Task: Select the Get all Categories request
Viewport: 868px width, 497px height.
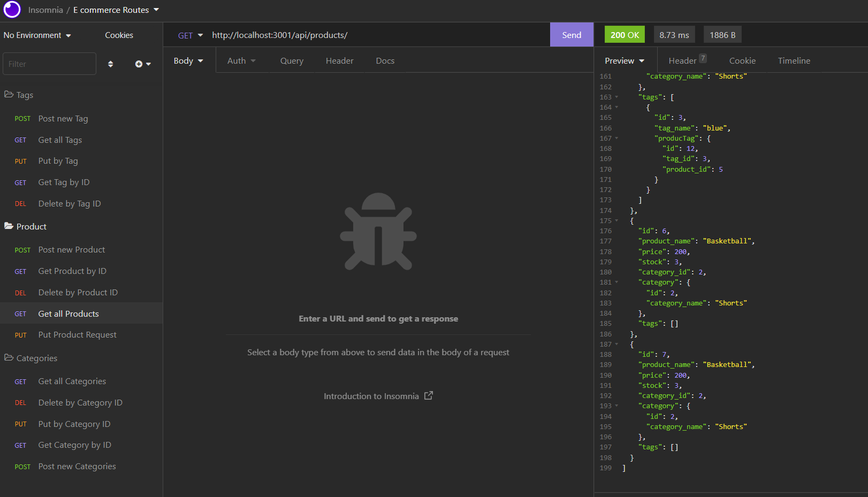Action: (81, 381)
